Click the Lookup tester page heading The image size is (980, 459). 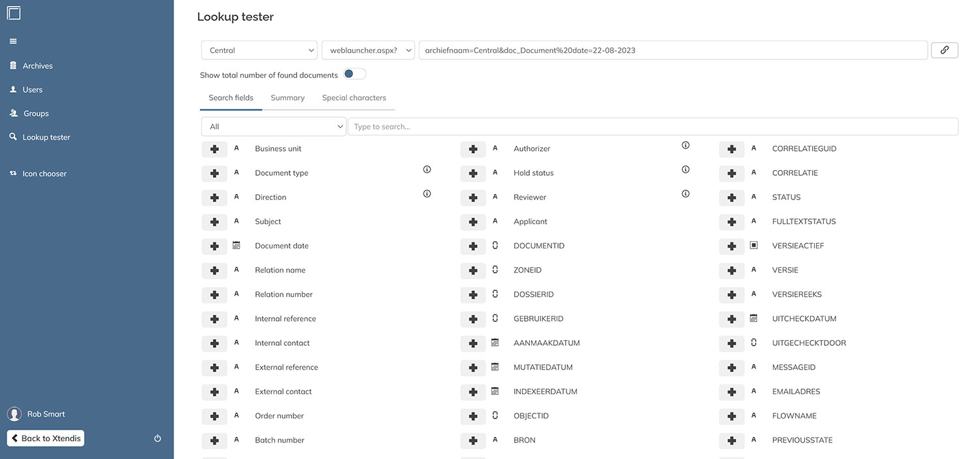tap(235, 17)
